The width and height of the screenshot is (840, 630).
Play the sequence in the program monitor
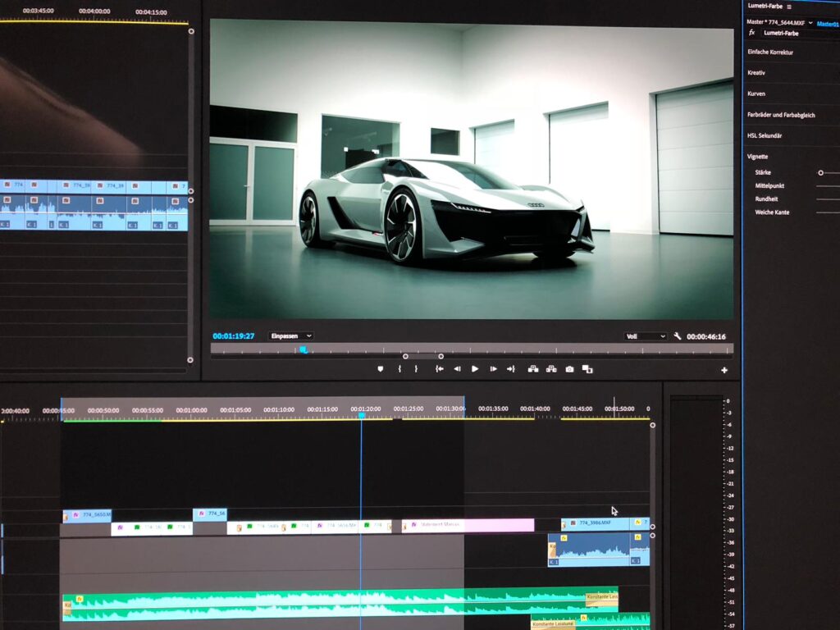click(x=475, y=369)
